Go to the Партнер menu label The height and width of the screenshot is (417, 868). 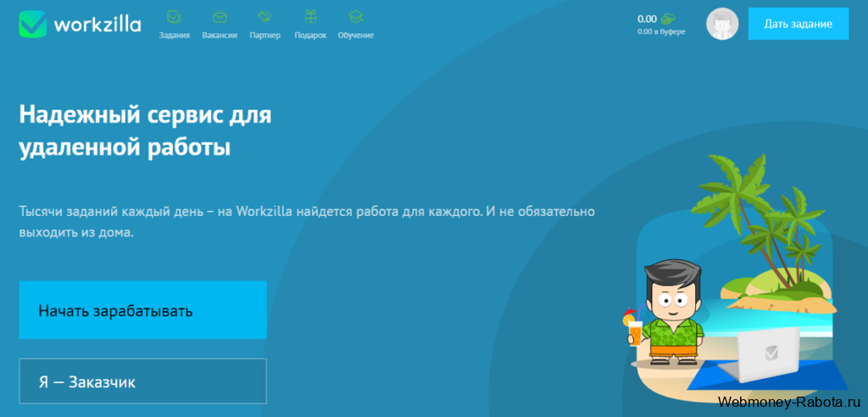(x=265, y=35)
